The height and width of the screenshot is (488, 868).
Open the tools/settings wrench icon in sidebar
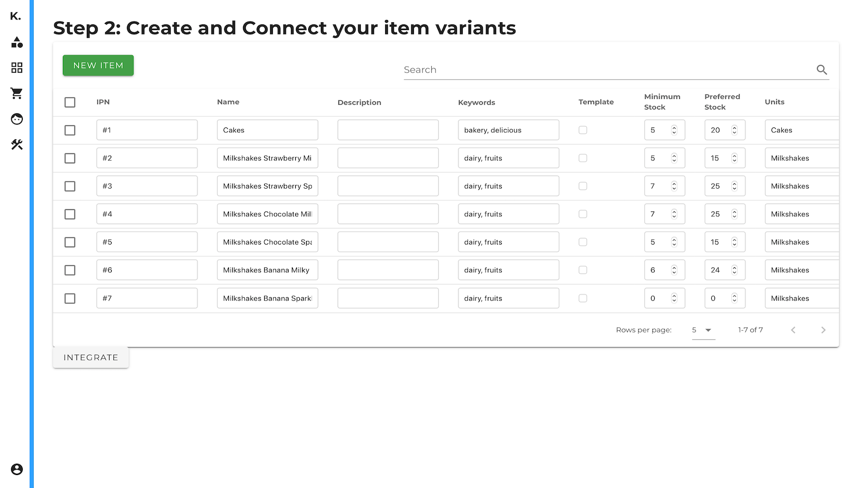(x=16, y=145)
